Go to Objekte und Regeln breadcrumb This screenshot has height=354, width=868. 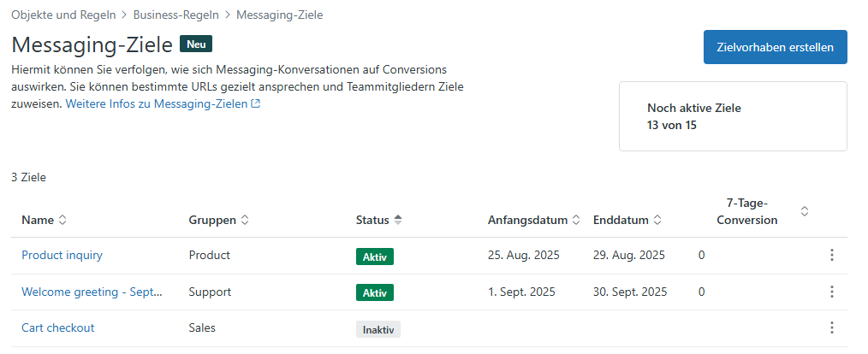coord(63,15)
